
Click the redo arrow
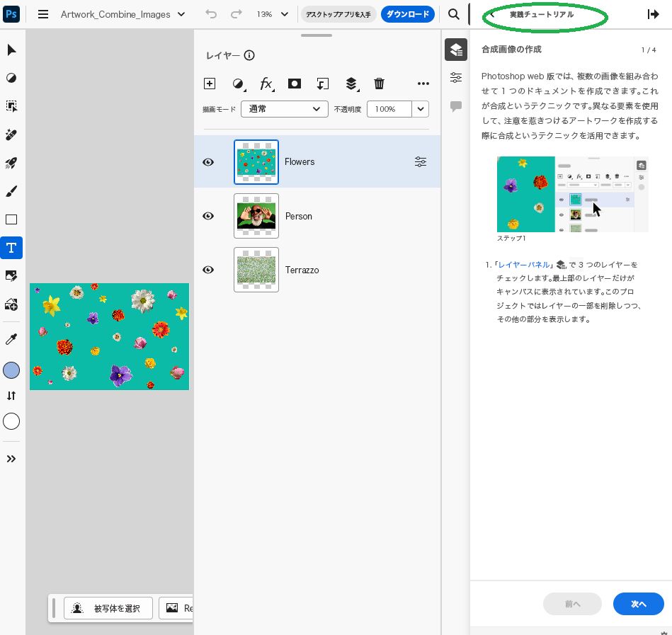click(236, 14)
